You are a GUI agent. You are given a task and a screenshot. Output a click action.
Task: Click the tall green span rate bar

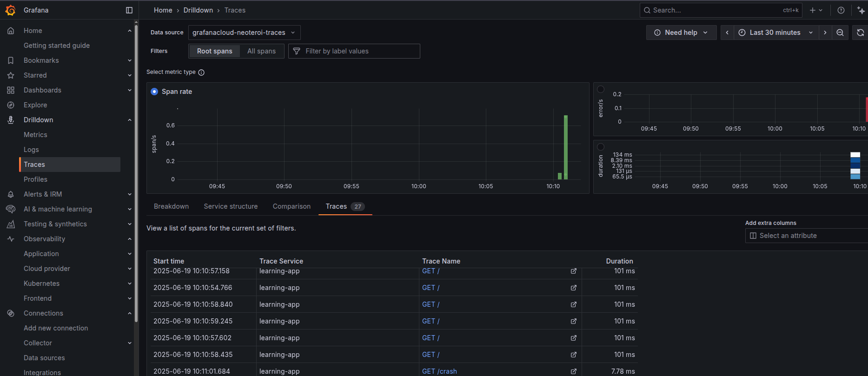tap(566, 147)
